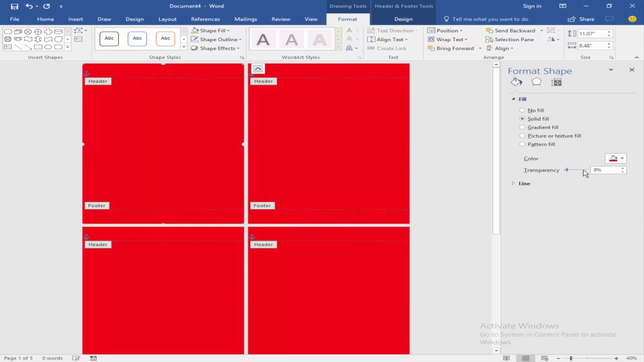Open the Shape Effects dropdown
644x362 pixels.
pyautogui.click(x=214, y=48)
